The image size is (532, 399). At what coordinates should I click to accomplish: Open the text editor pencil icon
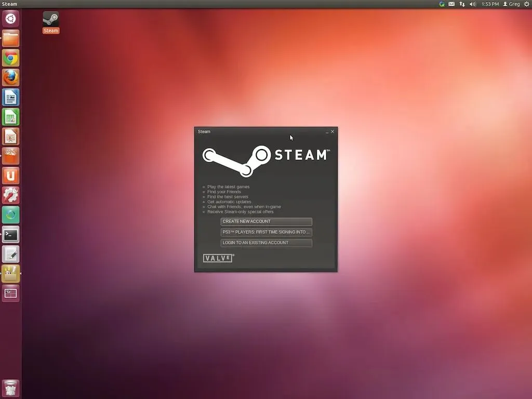pos(10,254)
